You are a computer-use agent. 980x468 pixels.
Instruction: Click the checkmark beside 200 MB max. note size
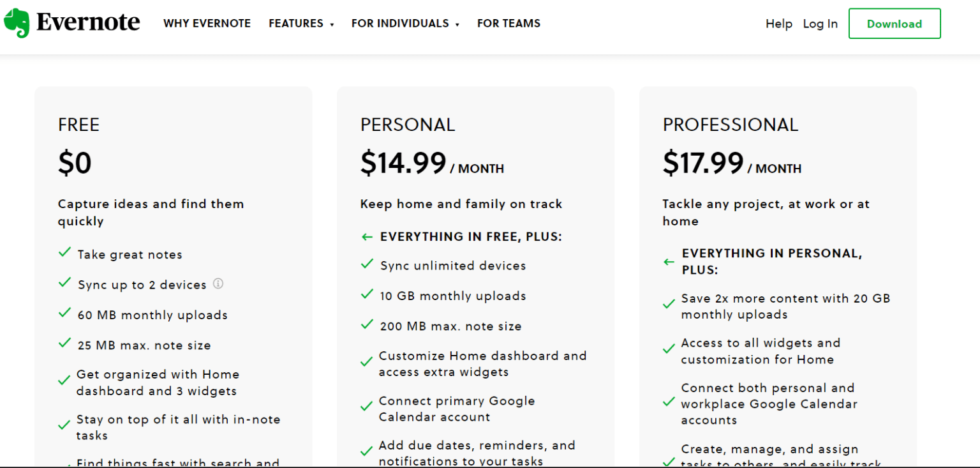[x=367, y=324]
